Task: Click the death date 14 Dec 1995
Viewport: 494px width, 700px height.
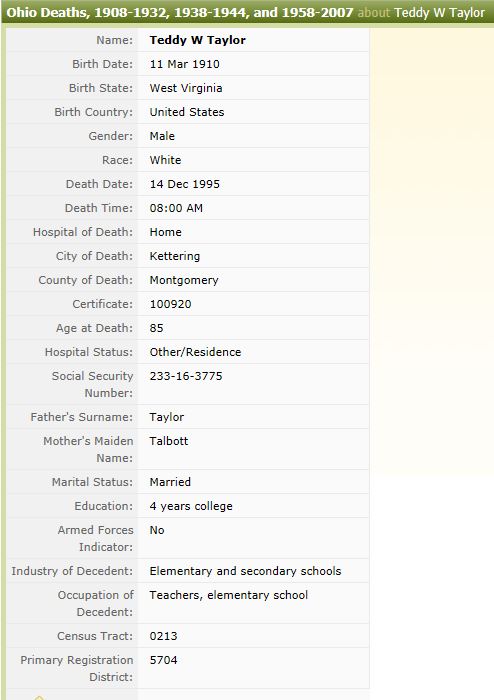Action: [x=185, y=184]
